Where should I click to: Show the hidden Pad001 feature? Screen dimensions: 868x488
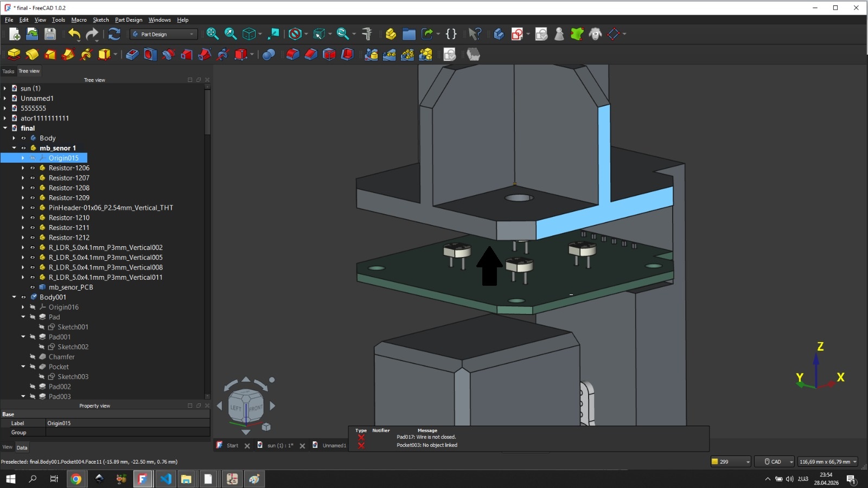pos(33,337)
